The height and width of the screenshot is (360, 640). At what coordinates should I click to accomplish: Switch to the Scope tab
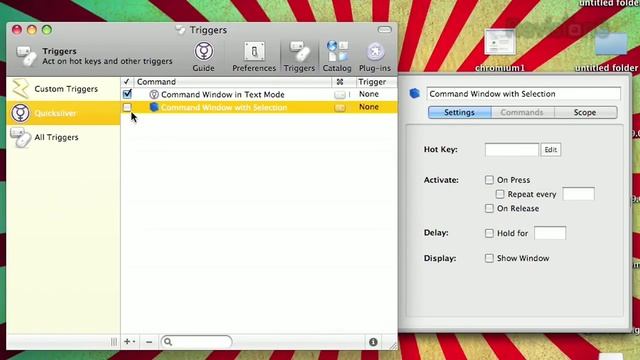coord(585,112)
